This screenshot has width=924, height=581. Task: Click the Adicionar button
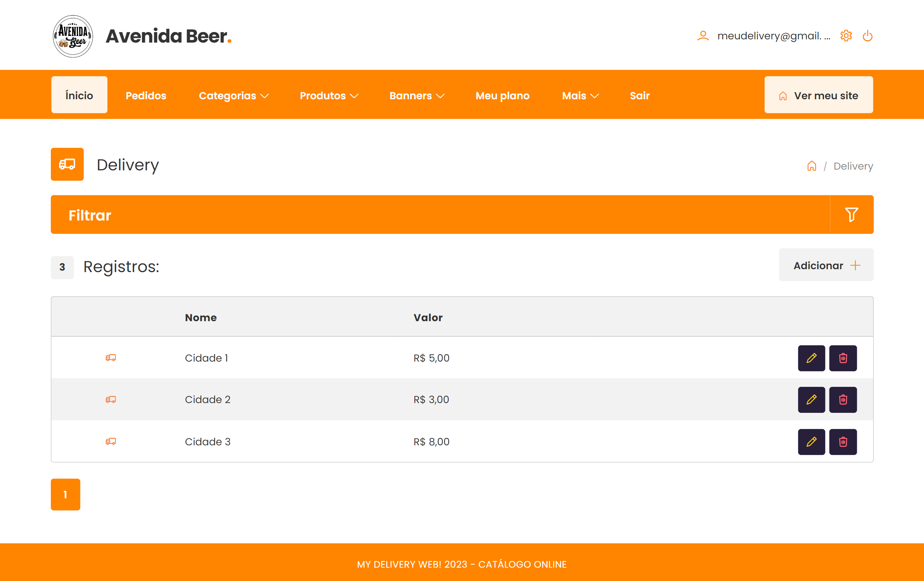826,265
